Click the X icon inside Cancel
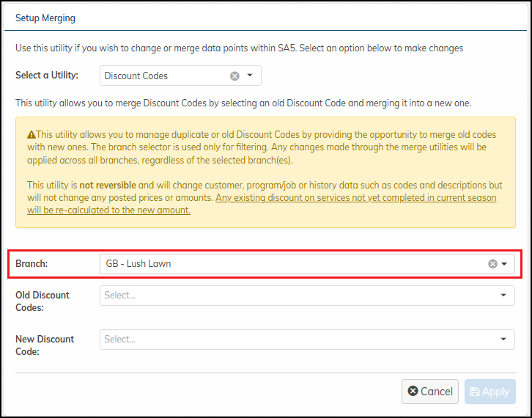This screenshot has width=532, height=418. 413,392
